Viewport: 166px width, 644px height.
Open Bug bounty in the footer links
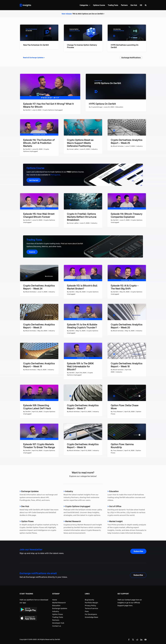pyautogui.click(x=89, y=600)
